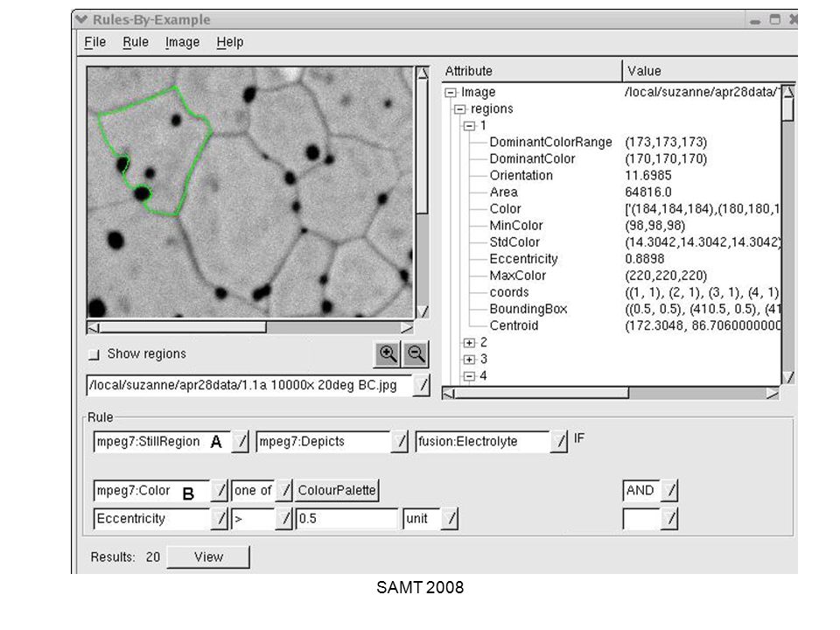The width and height of the screenshot is (840, 630).
Task: Open the Rule menu
Action: tap(136, 42)
